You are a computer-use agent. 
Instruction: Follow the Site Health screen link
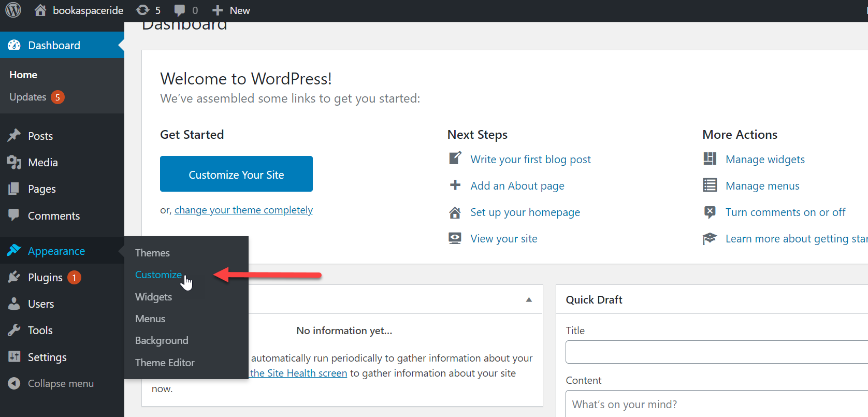[x=298, y=373]
